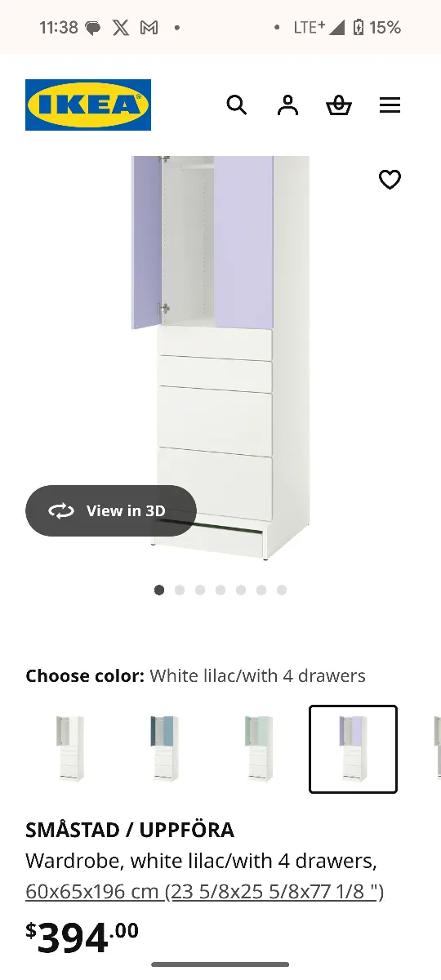Add wardrobe to favorites with heart icon
Image resolution: width=441 pixels, height=980 pixels.
[x=390, y=179]
